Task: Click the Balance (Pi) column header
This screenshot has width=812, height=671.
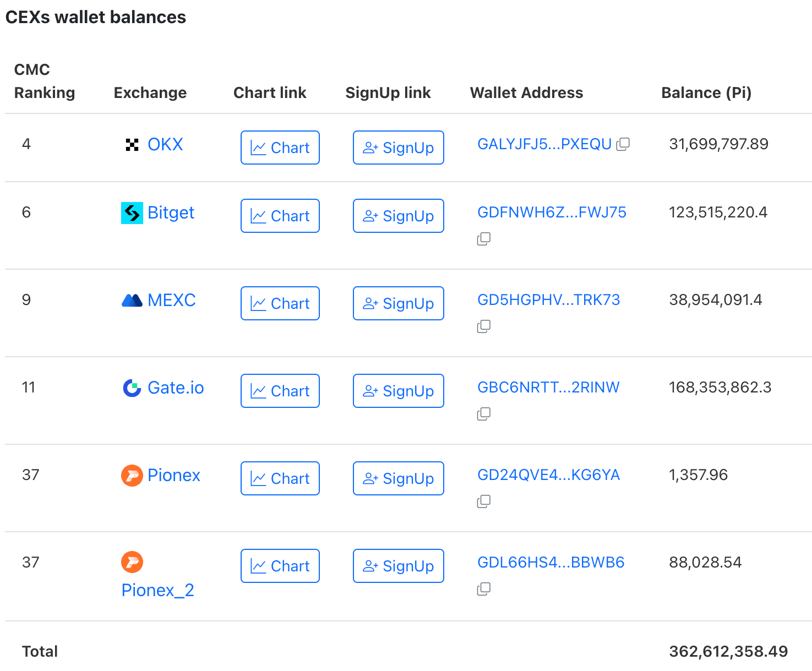Action: click(706, 92)
